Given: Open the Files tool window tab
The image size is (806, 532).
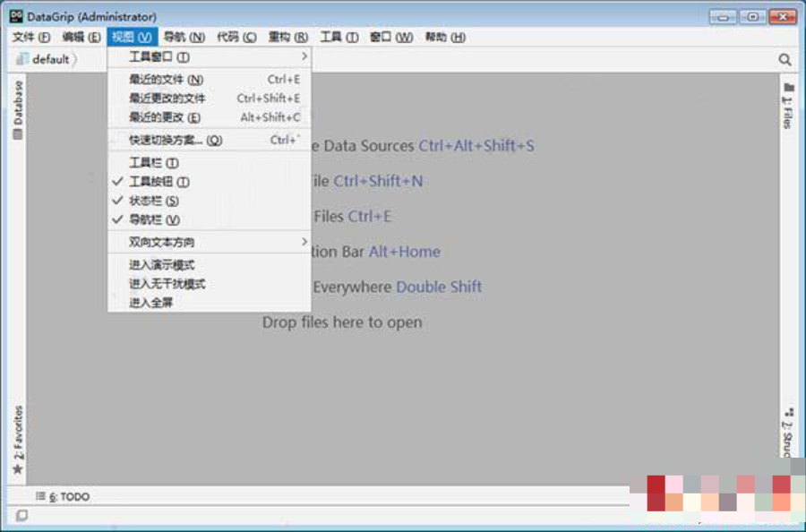Looking at the screenshot, I should tap(788, 106).
